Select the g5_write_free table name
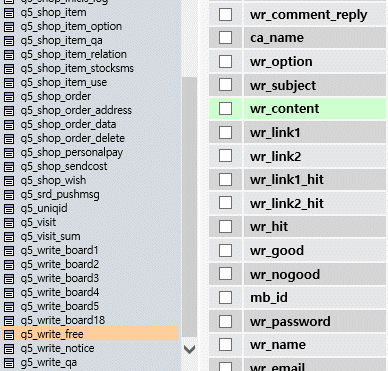This screenshot has height=371, width=388. click(x=52, y=334)
